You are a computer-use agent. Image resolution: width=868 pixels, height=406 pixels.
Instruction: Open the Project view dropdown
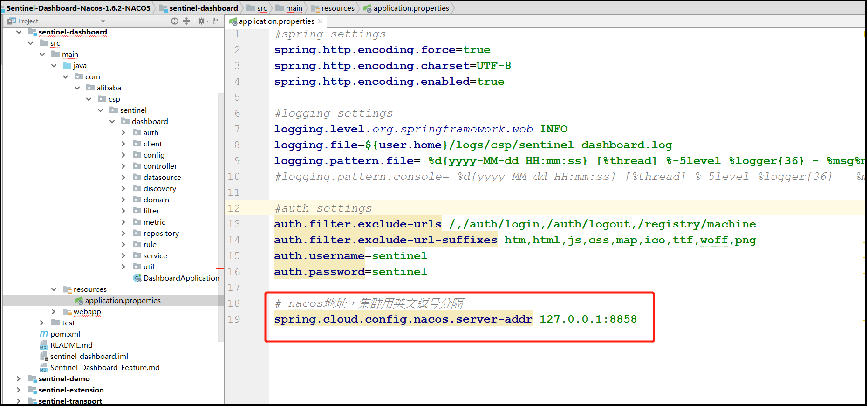pos(103,21)
